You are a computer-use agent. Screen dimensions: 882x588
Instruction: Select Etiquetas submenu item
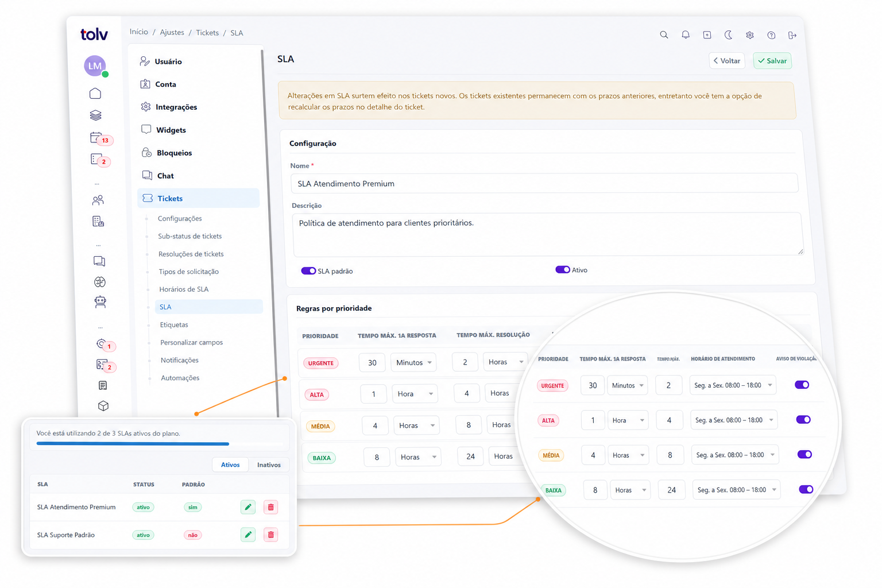click(x=174, y=325)
